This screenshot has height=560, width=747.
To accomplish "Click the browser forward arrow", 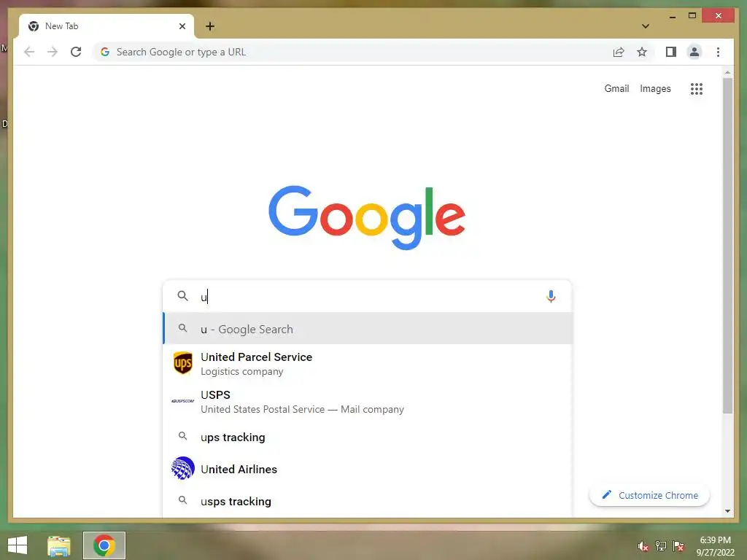I will [x=53, y=52].
